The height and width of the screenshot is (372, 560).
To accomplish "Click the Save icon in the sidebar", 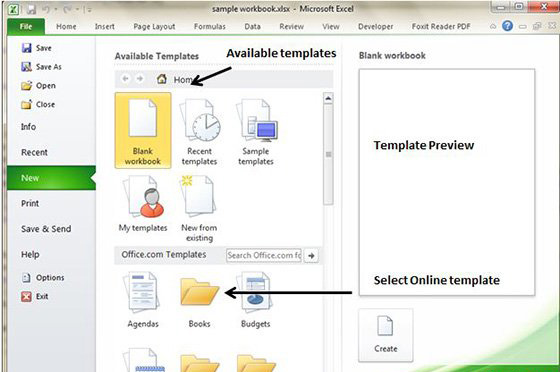I will 26,48.
